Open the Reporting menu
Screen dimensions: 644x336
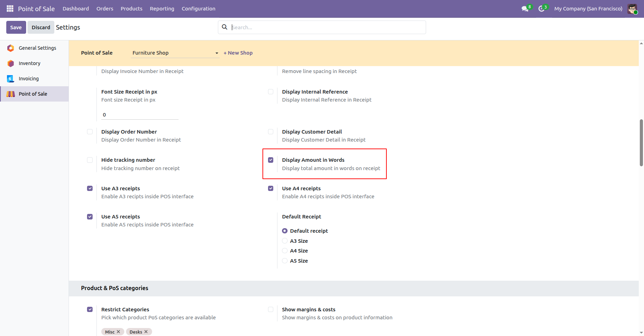162,9
